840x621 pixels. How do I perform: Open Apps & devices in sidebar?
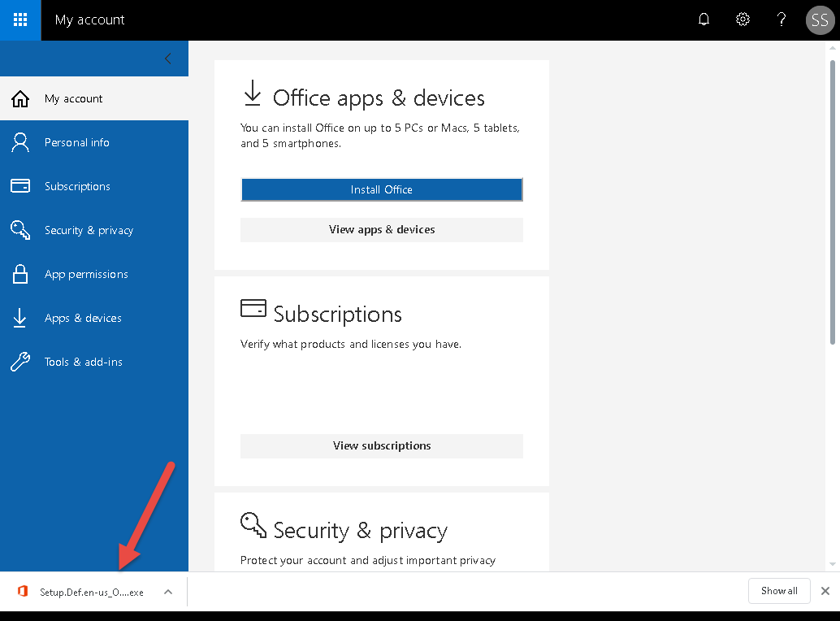pos(94,319)
